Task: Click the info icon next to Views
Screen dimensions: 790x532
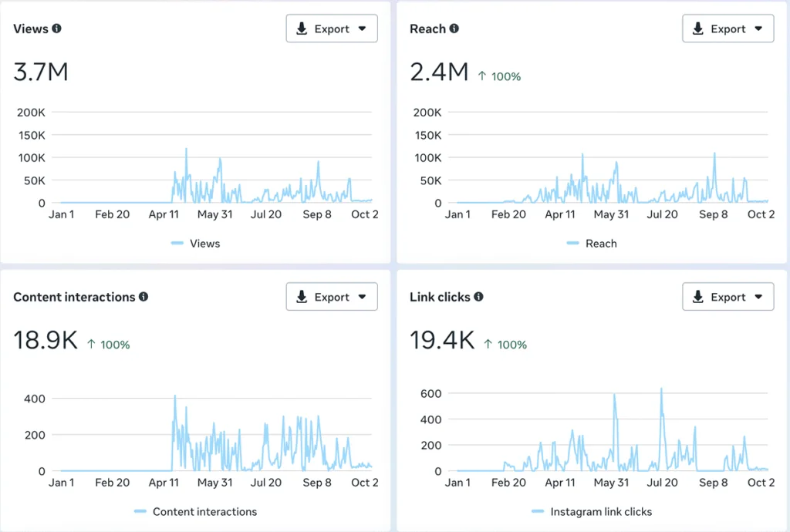Action: (x=56, y=29)
